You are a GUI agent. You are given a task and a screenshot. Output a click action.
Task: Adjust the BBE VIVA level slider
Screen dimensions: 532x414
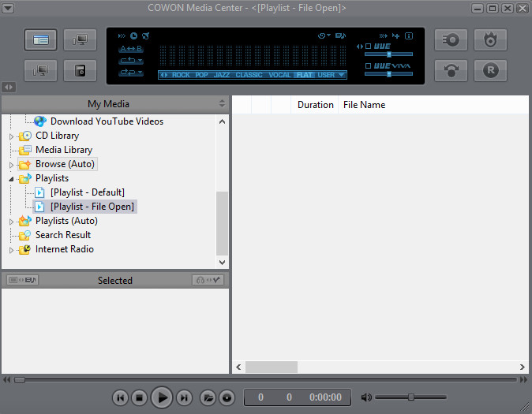(389, 74)
